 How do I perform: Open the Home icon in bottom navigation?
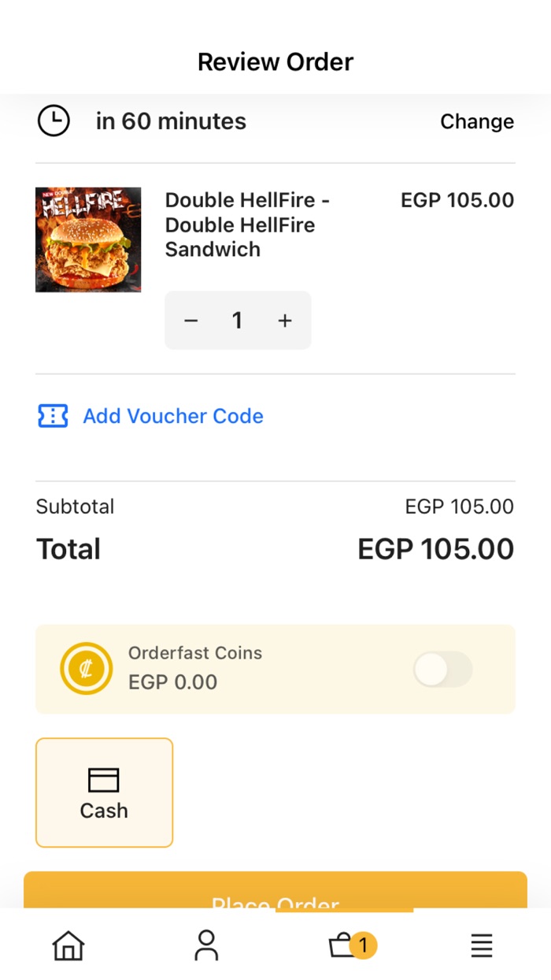pyautogui.click(x=68, y=945)
